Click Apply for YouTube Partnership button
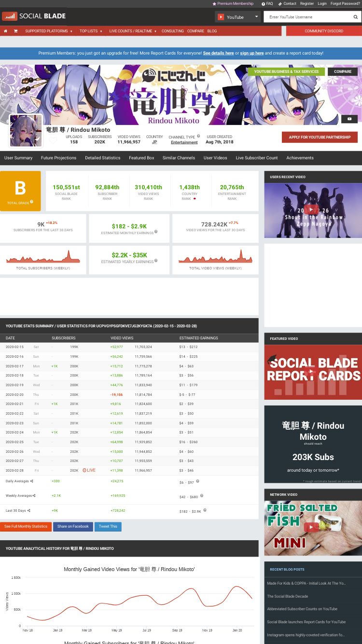362x644 pixels. tap(320, 137)
